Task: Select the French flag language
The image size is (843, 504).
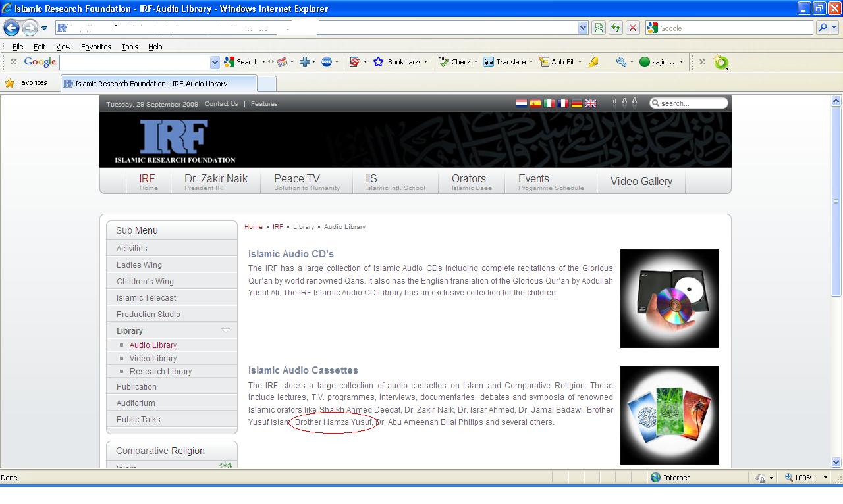Action: click(x=563, y=103)
